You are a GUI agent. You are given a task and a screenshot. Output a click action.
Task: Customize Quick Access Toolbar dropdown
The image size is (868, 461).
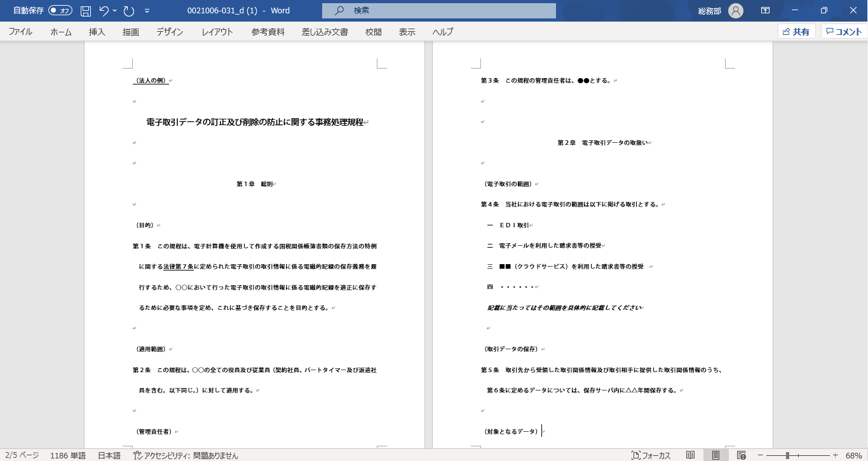click(147, 11)
